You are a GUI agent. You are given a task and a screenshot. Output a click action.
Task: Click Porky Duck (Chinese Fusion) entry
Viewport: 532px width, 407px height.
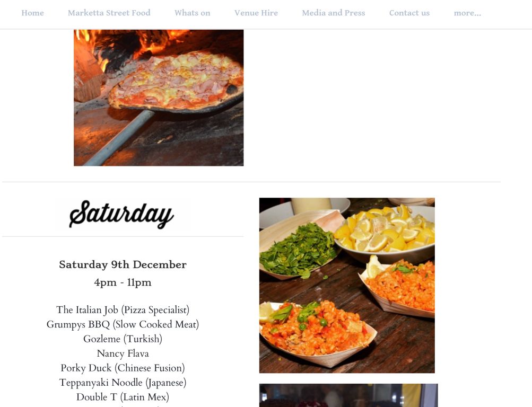(123, 368)
